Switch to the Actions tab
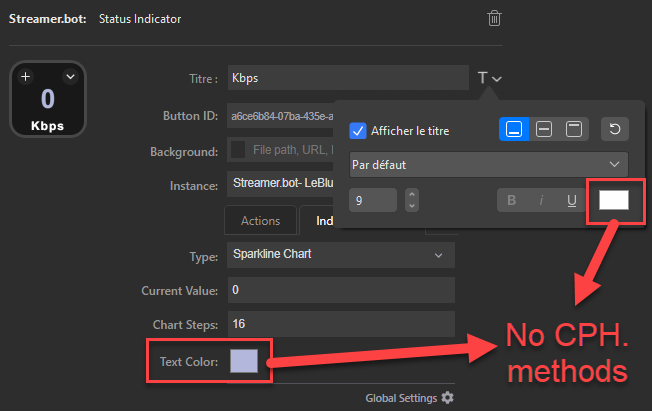 coord(261,220)
